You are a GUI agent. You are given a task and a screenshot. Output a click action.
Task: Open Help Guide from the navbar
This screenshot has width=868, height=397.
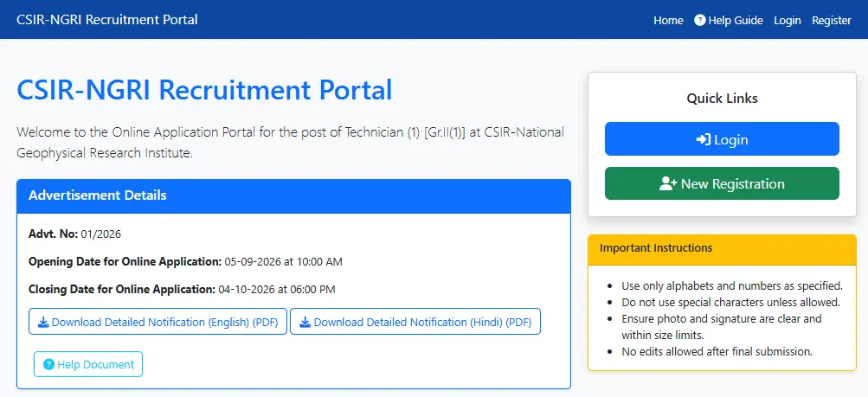point(729,21)
